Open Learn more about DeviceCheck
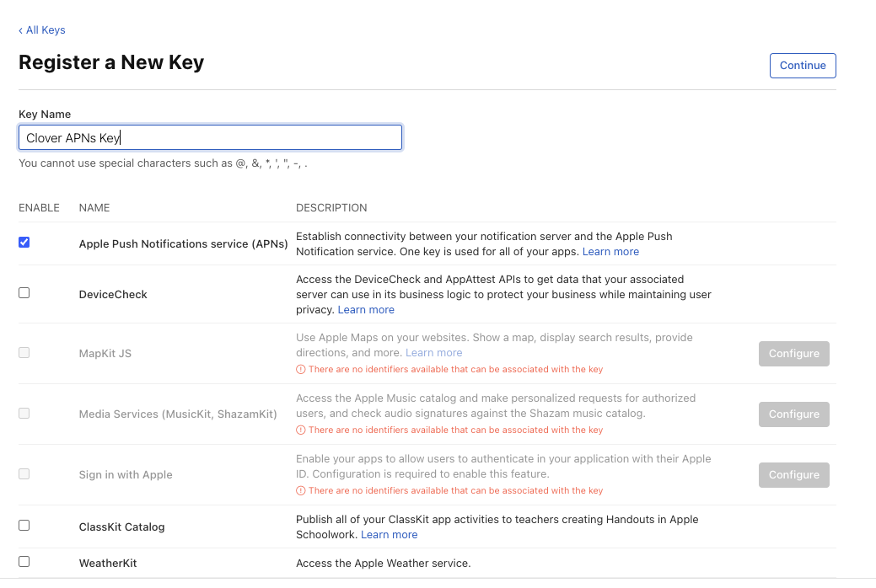 coord(366,309)
